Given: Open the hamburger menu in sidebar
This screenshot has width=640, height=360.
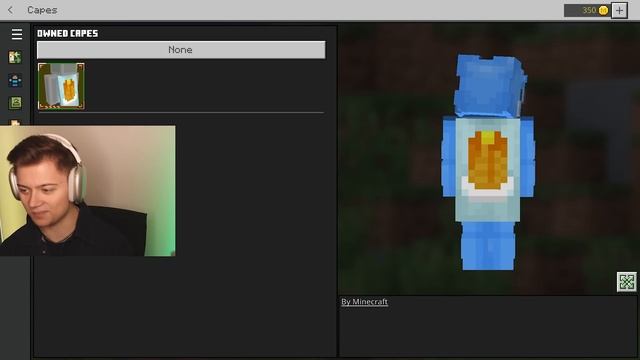Looking at the screenshot, I should (17, 34).
